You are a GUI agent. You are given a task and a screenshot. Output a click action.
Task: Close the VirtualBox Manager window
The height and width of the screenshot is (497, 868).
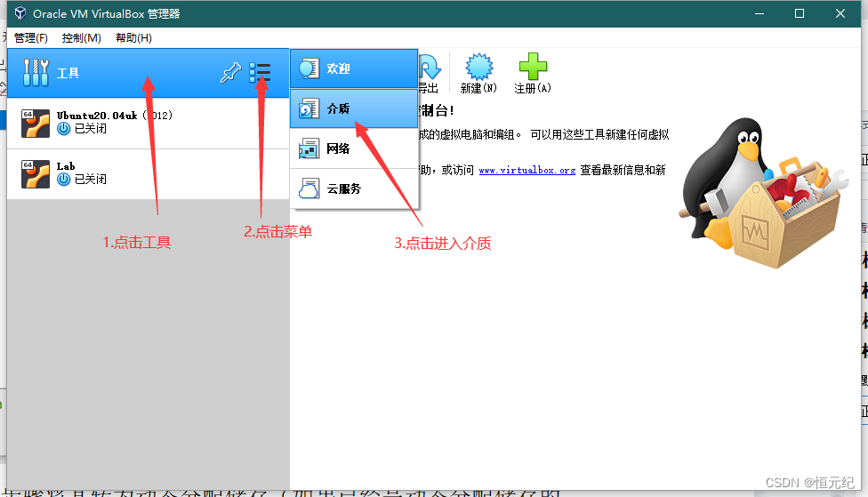[x=840, y=13]
